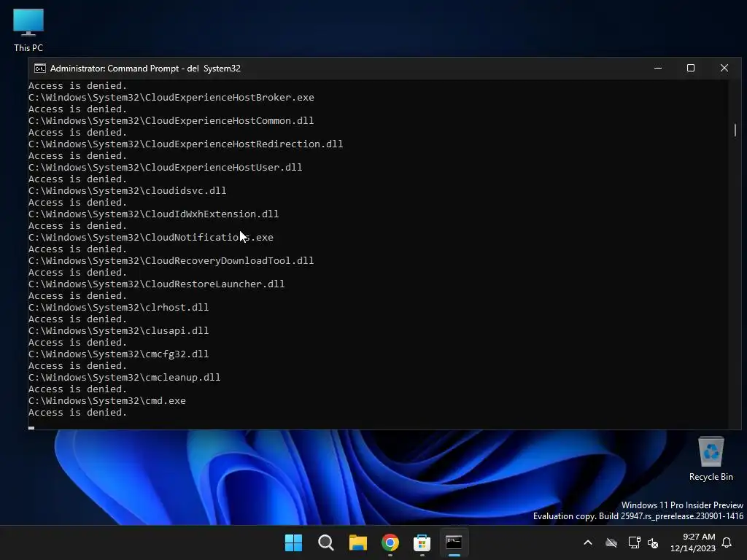Click the line cloudidsvc.dll
Viewport: 747px width, 560px height.
(128, 190)
